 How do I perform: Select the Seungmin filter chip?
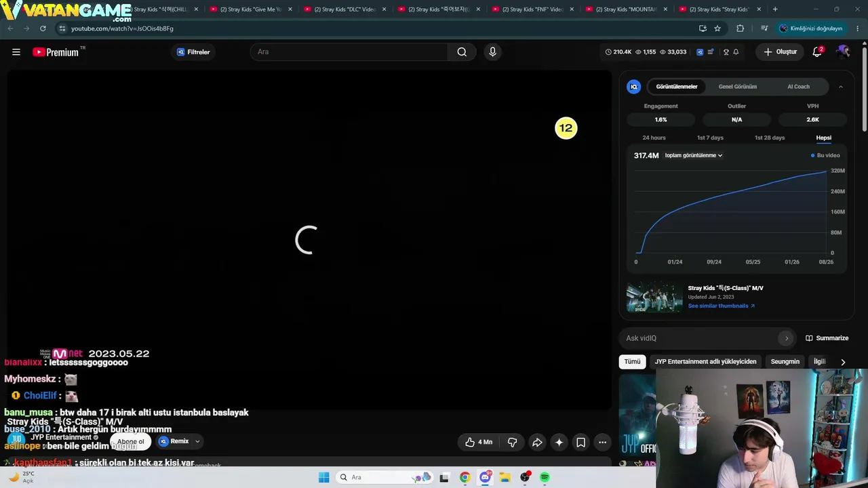pyautogui.click(x=785, y=361)
